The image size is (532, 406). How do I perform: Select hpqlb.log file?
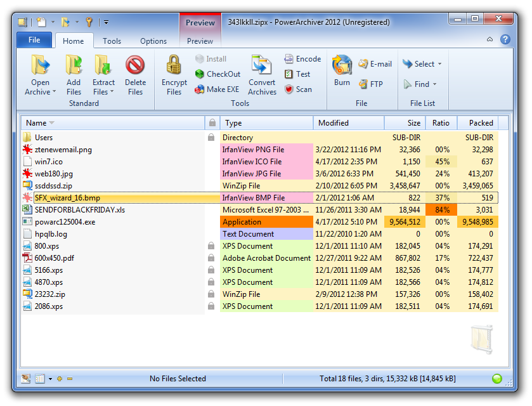click(x=259, y=234)
